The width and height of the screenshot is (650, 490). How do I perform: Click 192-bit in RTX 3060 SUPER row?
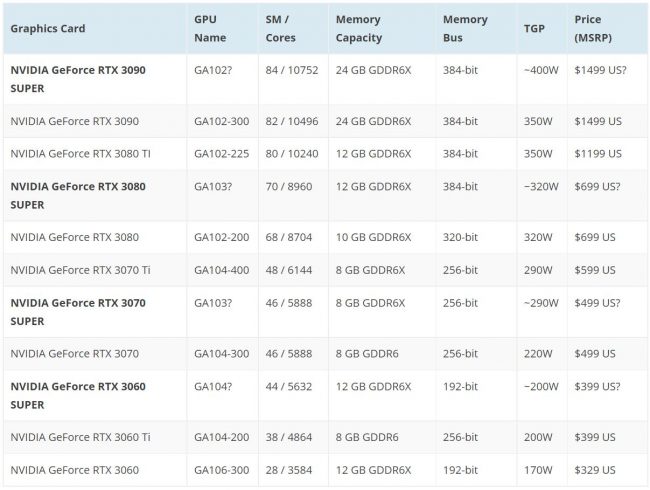coord(460,387)
